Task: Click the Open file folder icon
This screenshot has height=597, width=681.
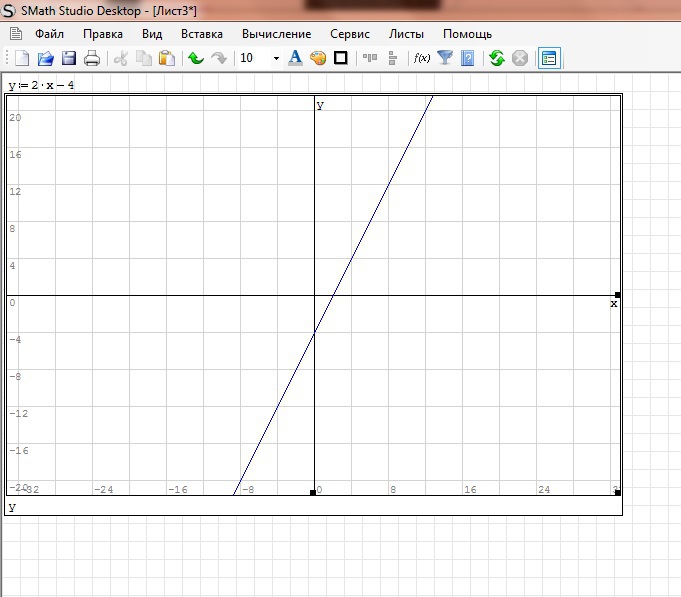Action: click(45, 58)
